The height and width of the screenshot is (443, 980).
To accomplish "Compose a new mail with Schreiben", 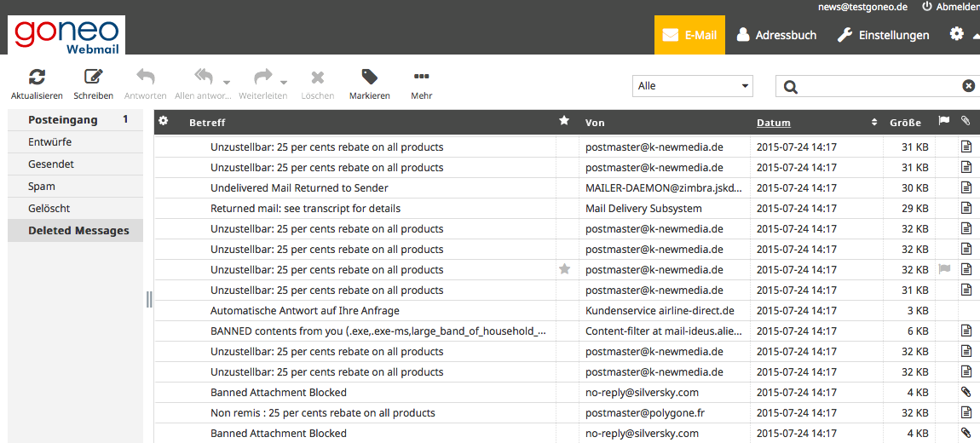I will click(93, 78).
